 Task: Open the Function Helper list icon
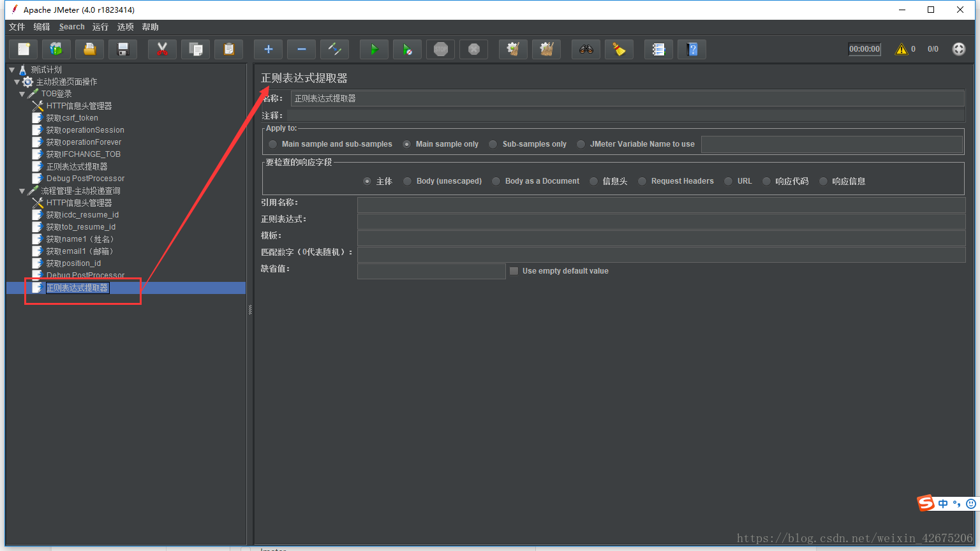click(x=659, y=49)
